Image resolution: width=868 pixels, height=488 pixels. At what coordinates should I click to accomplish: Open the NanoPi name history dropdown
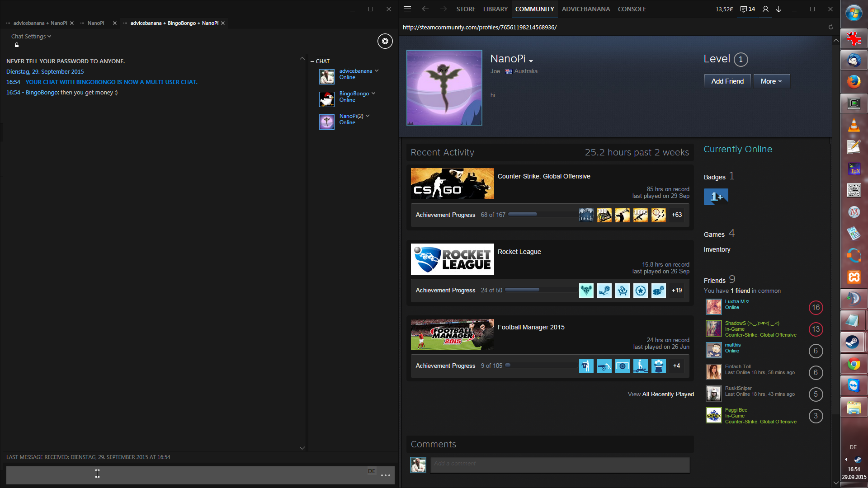click(531, 61)
